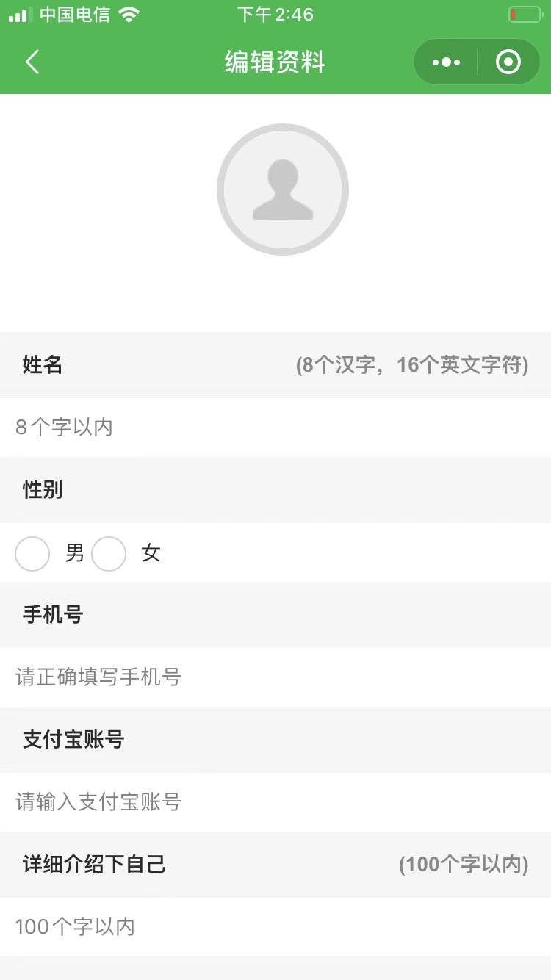Tap the 性别 section label

(43, 490)
